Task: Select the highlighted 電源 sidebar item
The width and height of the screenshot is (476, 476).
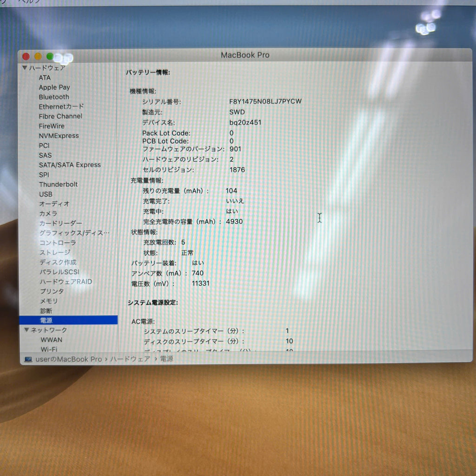Action: pyautogui.click(x=68, y=320)
